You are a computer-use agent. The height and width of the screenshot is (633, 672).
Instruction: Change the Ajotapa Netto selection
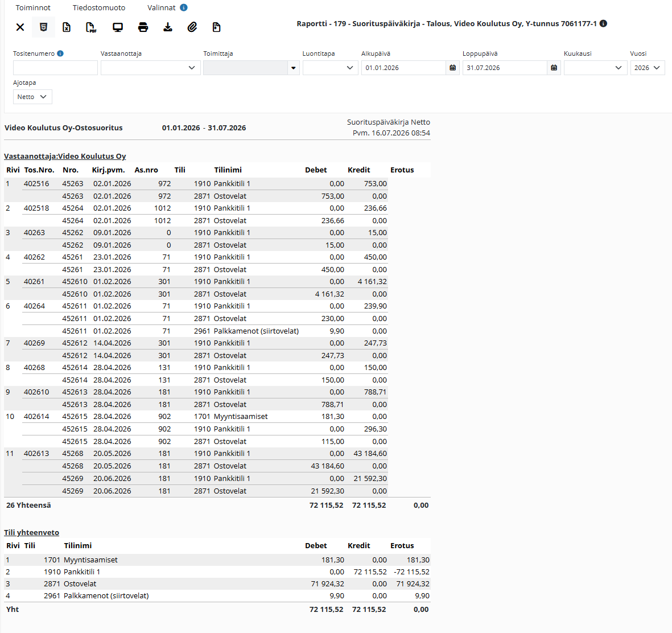click(x=32, y=97)
